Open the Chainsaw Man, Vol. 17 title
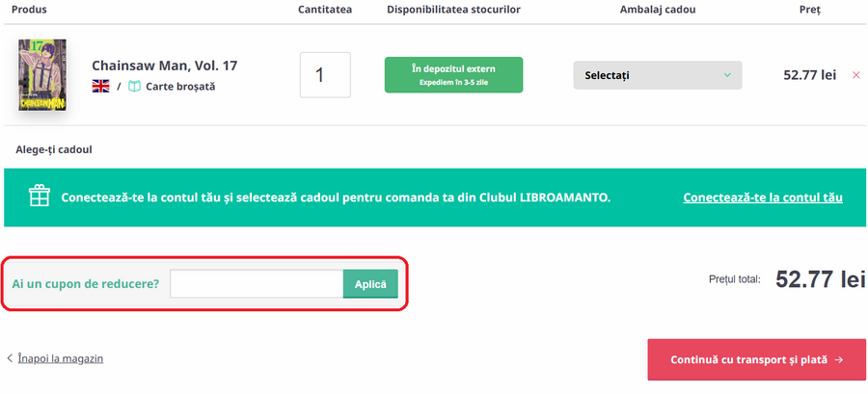 pyautogui.click(x=164, y=66)
